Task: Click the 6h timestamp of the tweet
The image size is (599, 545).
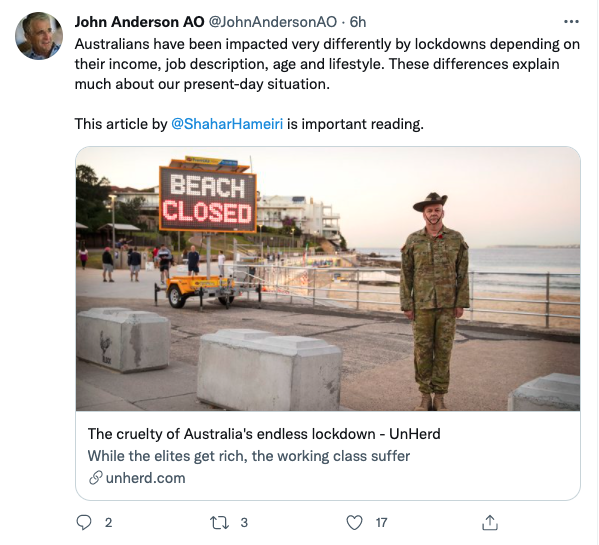Action: click(x=358, y=22)
